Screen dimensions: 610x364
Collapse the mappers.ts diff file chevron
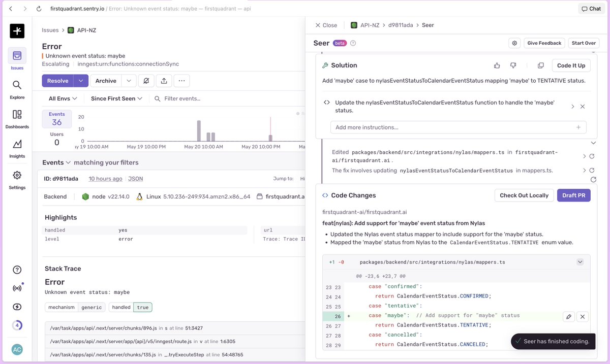coord(580,262)
